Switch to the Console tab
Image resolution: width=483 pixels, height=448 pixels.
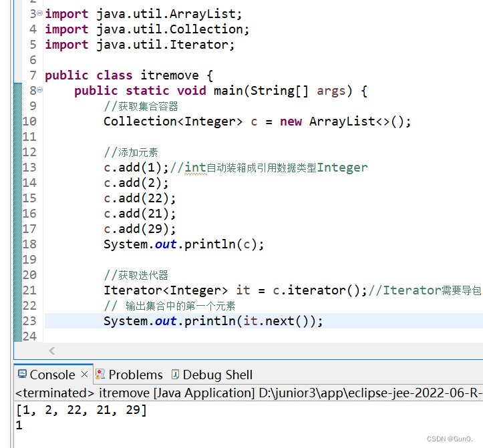coord(52,375)
